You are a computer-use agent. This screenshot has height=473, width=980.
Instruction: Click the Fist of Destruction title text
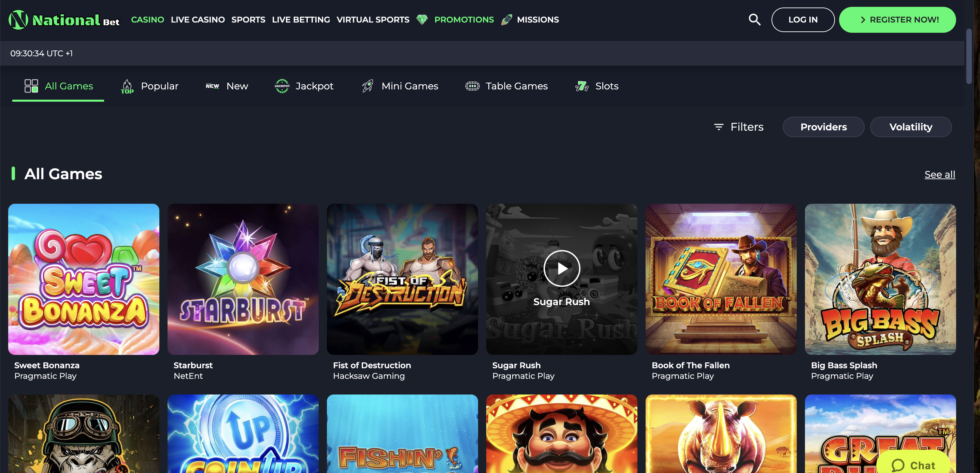pos(372,365)
